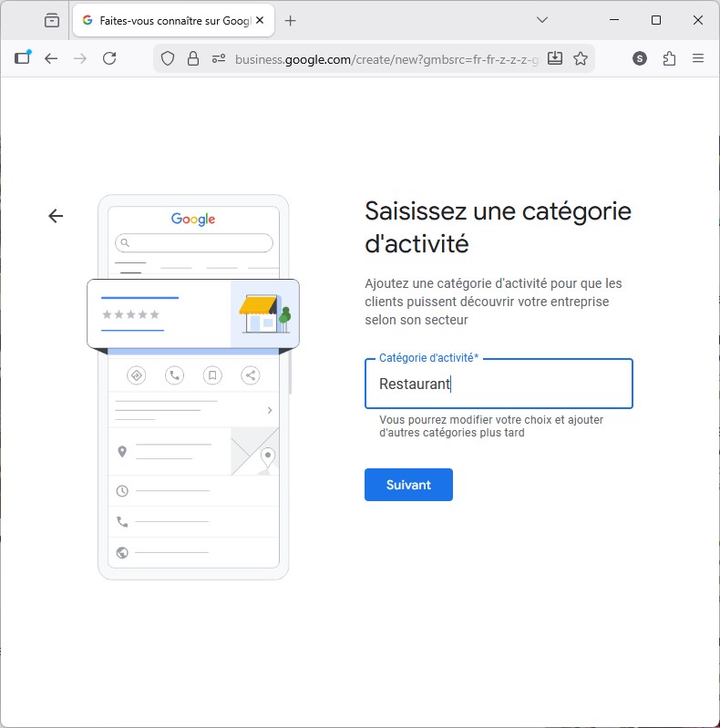Select the 'Faites-vous connaître sur Google' tab
The width and height of the screenshot is (720, 728).
pyautogui.click(x=173, y=20)
